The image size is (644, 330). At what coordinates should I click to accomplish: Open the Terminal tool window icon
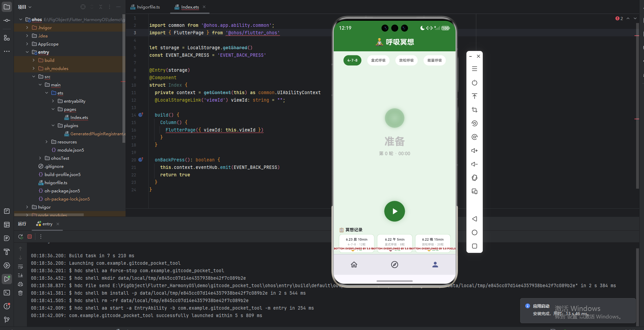coord(7,293)
